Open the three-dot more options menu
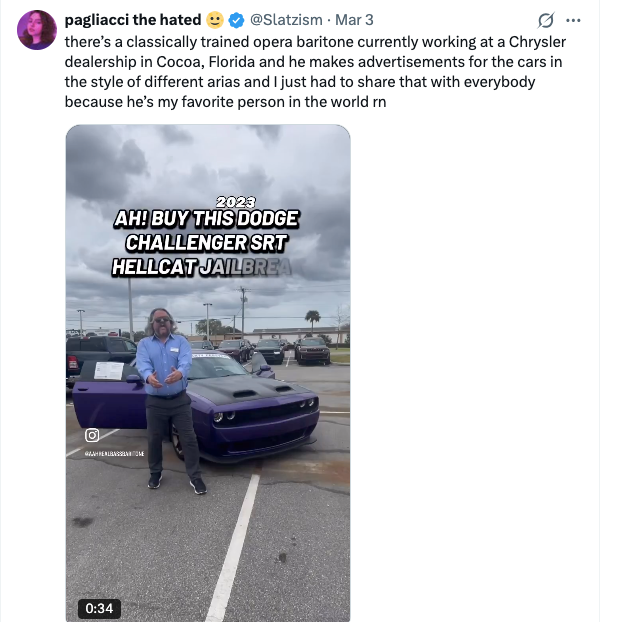Viewport: 626px width, 622px height. pyautogui.click(x=573, y=20)
